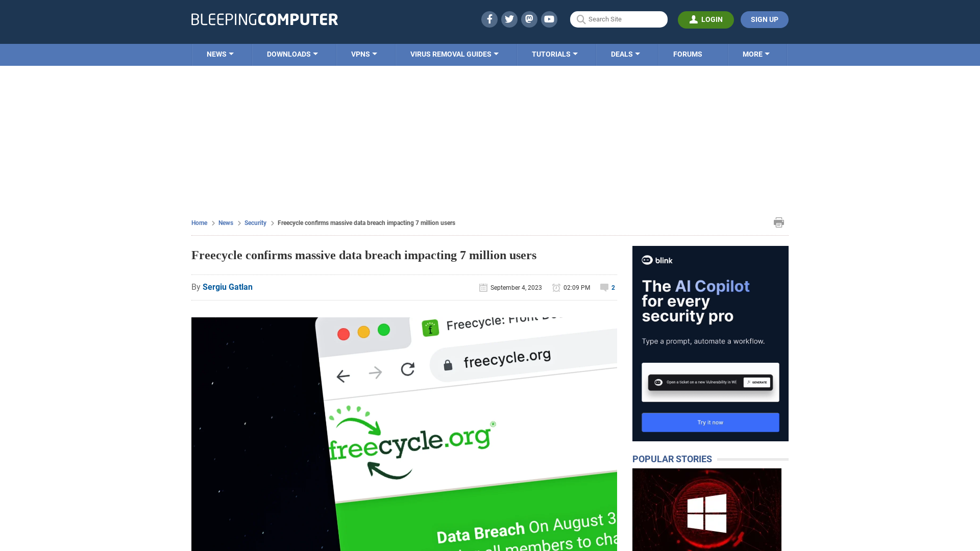Click the Blink AI Copilot Try it now button

click(x=710, y=422)
